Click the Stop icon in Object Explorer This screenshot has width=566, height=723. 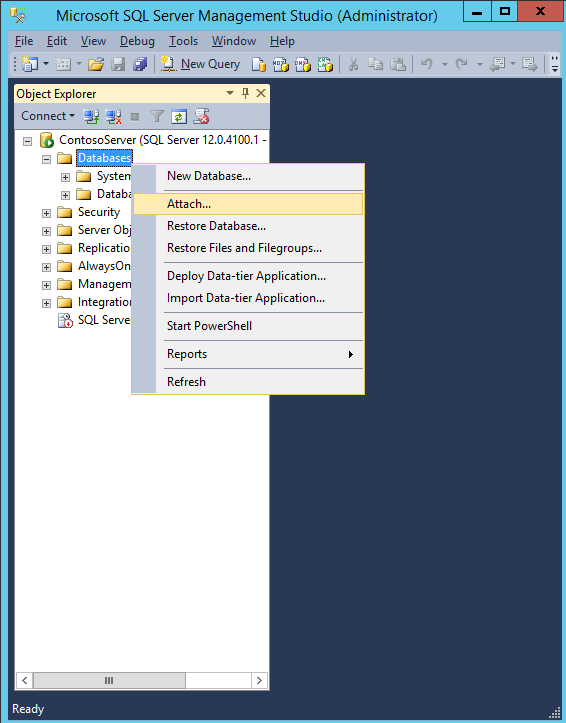pyautogui.click(x=135, y=117)
